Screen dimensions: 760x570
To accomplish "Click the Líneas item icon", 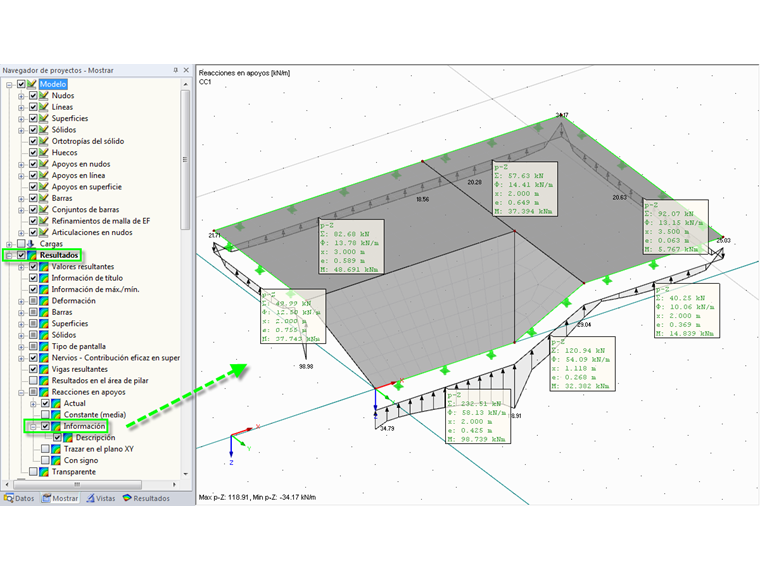I will coord(44,107).
